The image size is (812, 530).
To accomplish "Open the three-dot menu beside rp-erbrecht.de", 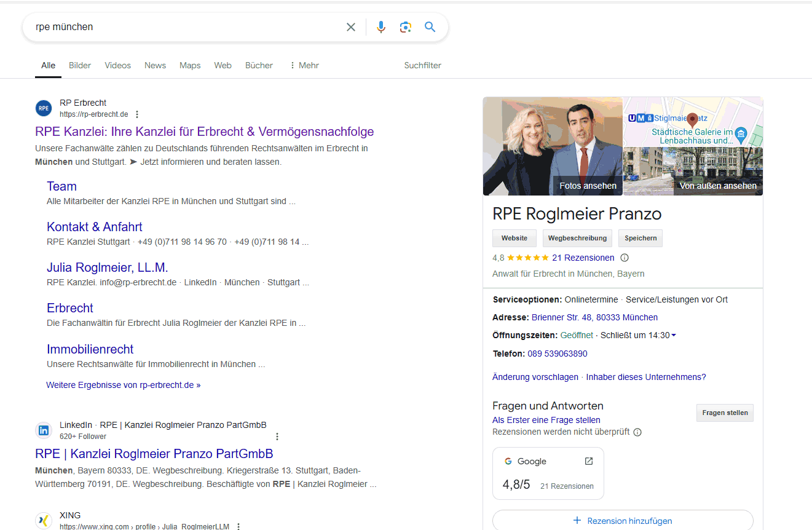I will coord(137,114).
